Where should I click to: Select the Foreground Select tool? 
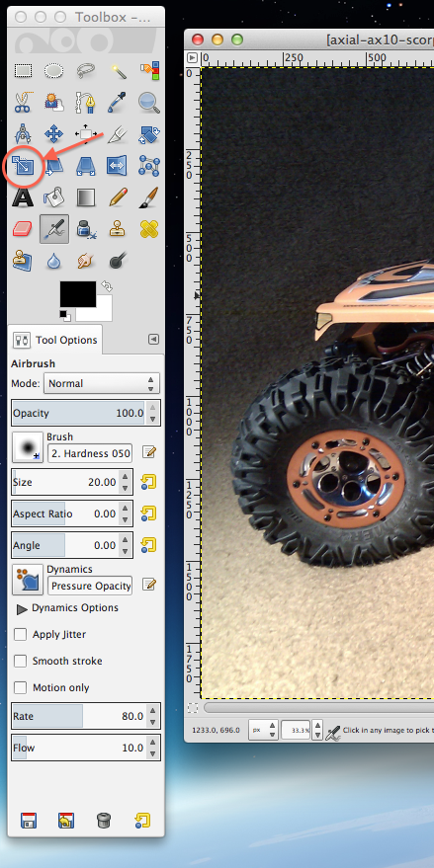click(x=53, y=102)
